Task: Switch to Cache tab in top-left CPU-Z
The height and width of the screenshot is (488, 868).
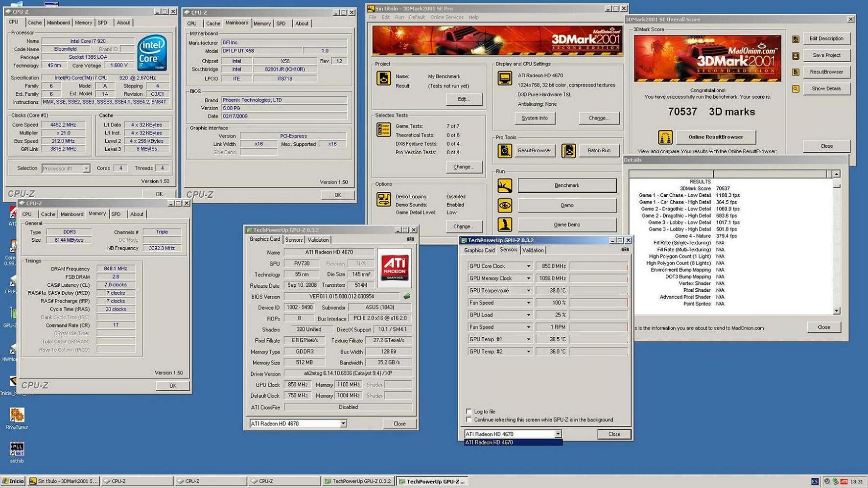Action: 34,23
